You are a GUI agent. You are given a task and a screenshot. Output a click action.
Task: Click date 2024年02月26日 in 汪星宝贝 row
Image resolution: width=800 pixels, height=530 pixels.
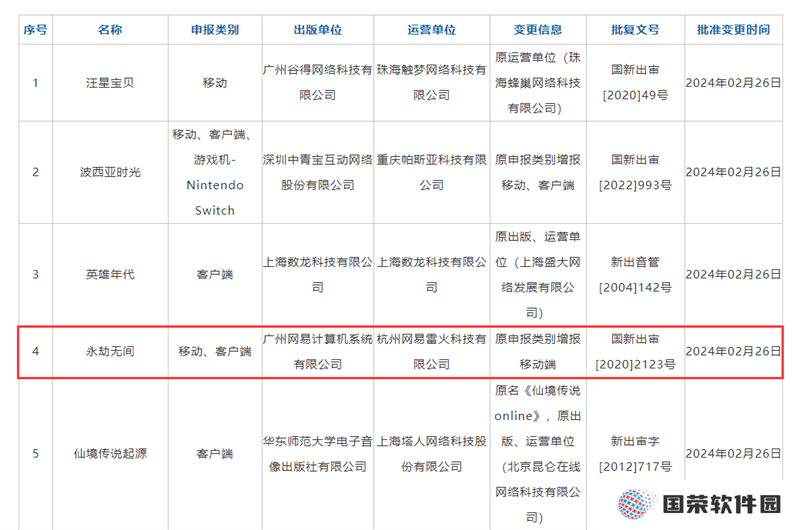coord(733,83)
